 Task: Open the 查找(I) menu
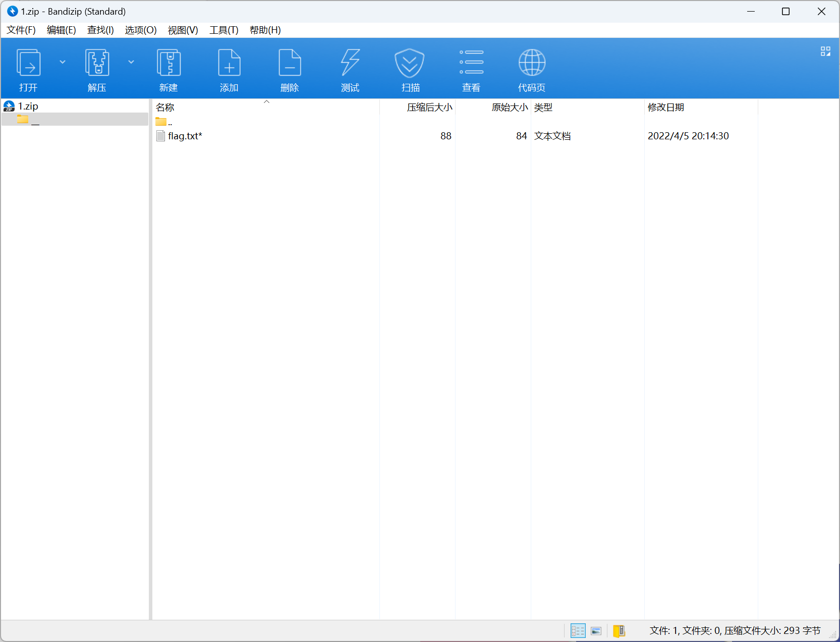pos(100,30)
